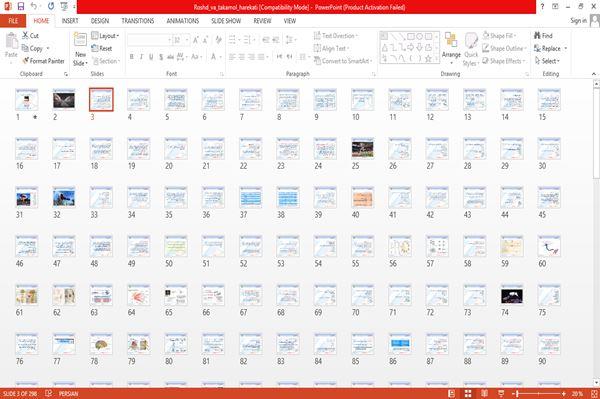Click the Undo arrow icon

34,7
